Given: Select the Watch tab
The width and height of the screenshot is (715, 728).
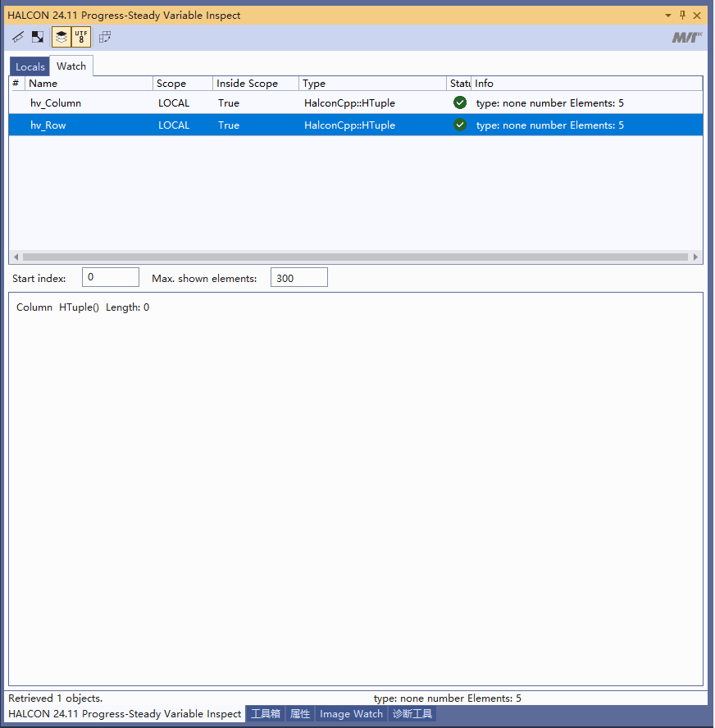Looking at the screenshot, I should (x=71, y=66).
